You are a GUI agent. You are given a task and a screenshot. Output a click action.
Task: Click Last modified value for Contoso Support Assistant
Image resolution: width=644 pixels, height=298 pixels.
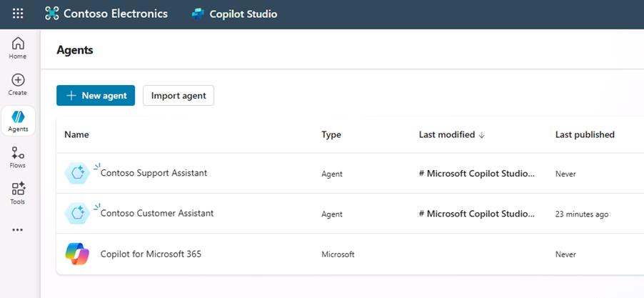(477, 174)
